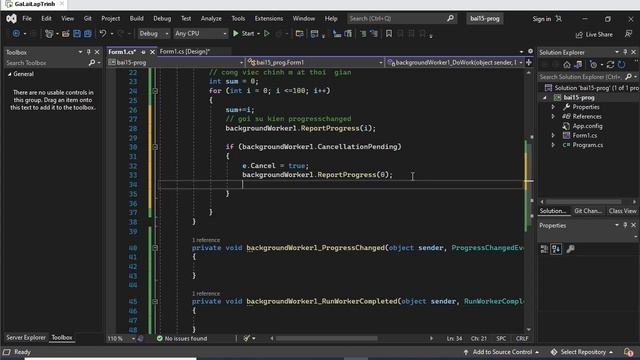Toggle the pin on Solution Explorer panel
The width and height of the screenshot is (640, 360).
click(x=625, y=52)
